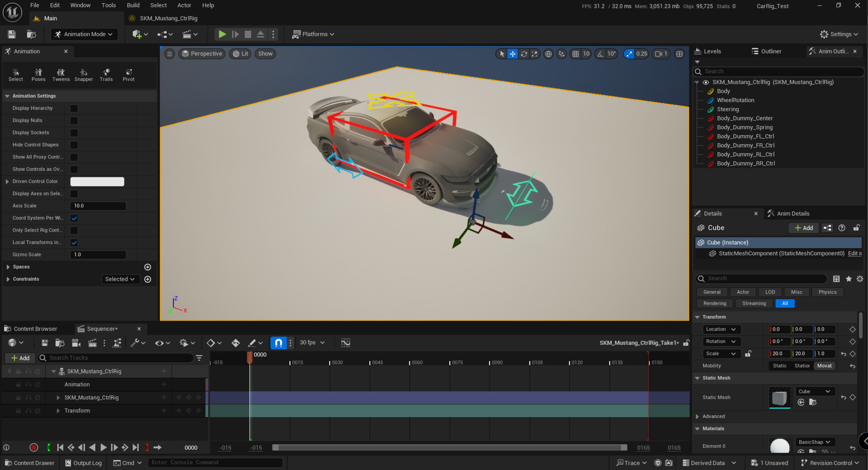Screen dimensions: 868x470
Task: Click the Add button in the Details panel
Action: (x=803, y=228)
